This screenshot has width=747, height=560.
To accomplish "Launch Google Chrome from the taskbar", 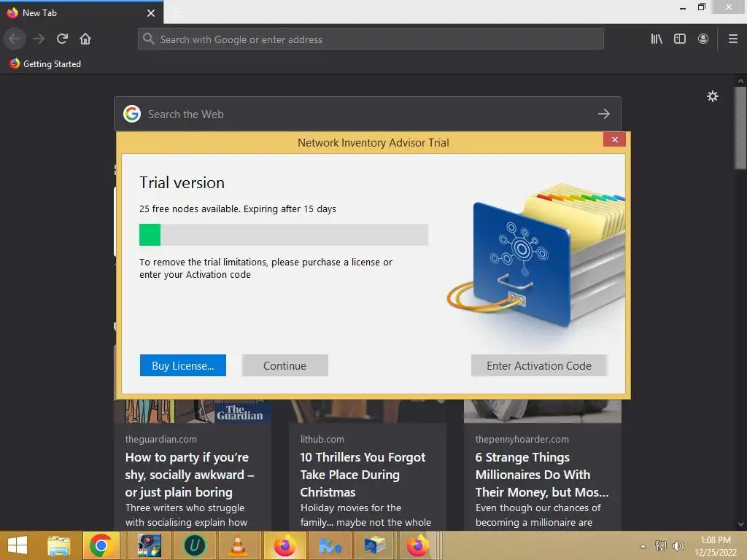I will (101, 545).
